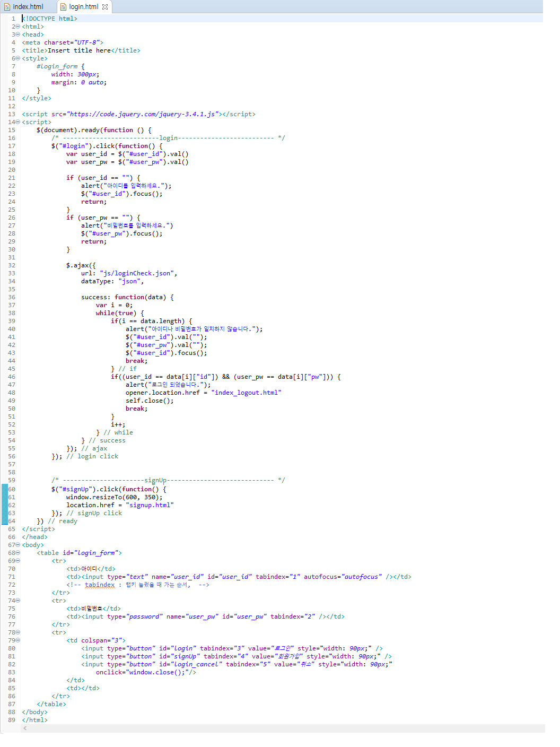Collapse the <style> block fold marker on line 6
The height and width of the screenshot is (747, 560).
click(x=18, y=58)
